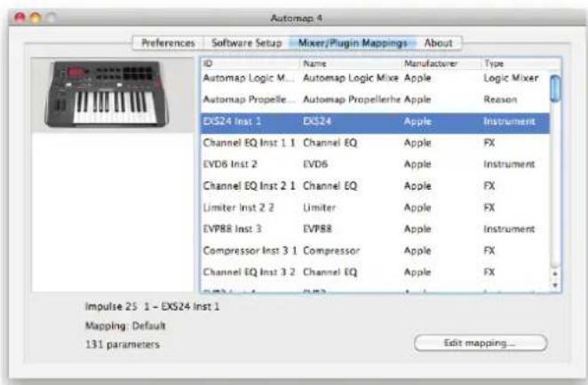Click the Edit mapping button
The image size is (588, 385).
point(481,343)
